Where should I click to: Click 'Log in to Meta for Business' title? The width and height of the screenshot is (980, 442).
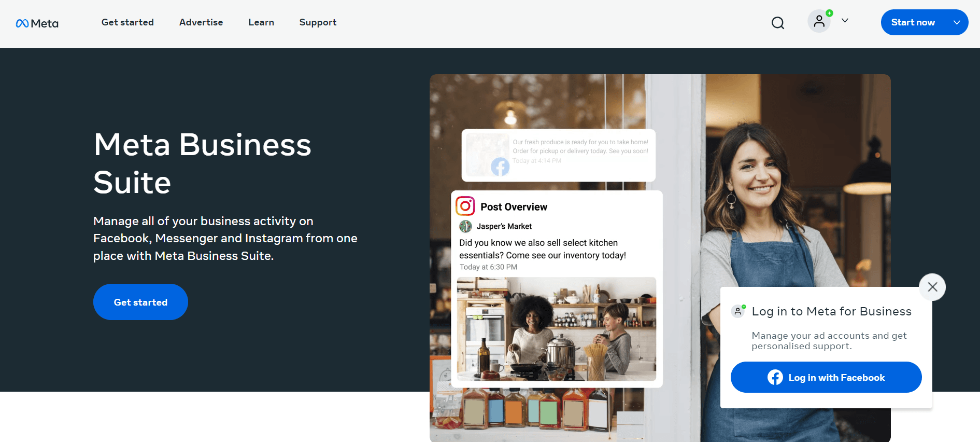[831, 311]
